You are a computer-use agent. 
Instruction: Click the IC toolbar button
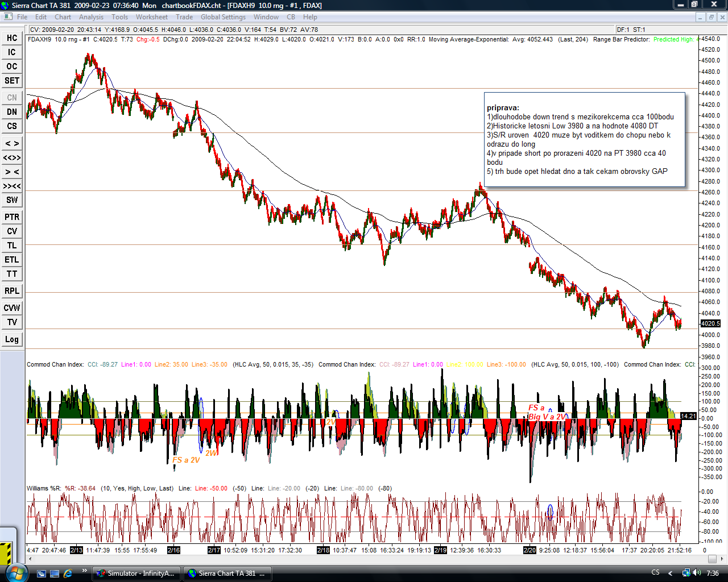pyautogui.click(x=12, y=52)
